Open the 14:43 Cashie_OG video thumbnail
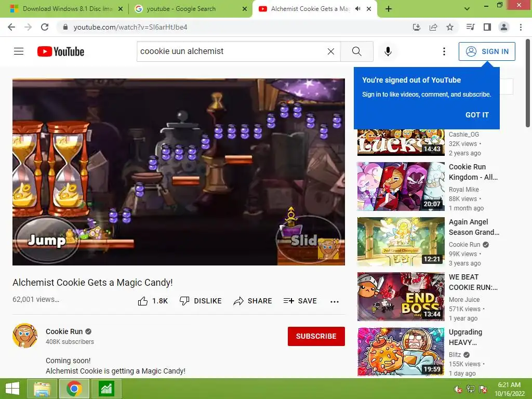Screen dimensions: 532x399 [401, 142]
